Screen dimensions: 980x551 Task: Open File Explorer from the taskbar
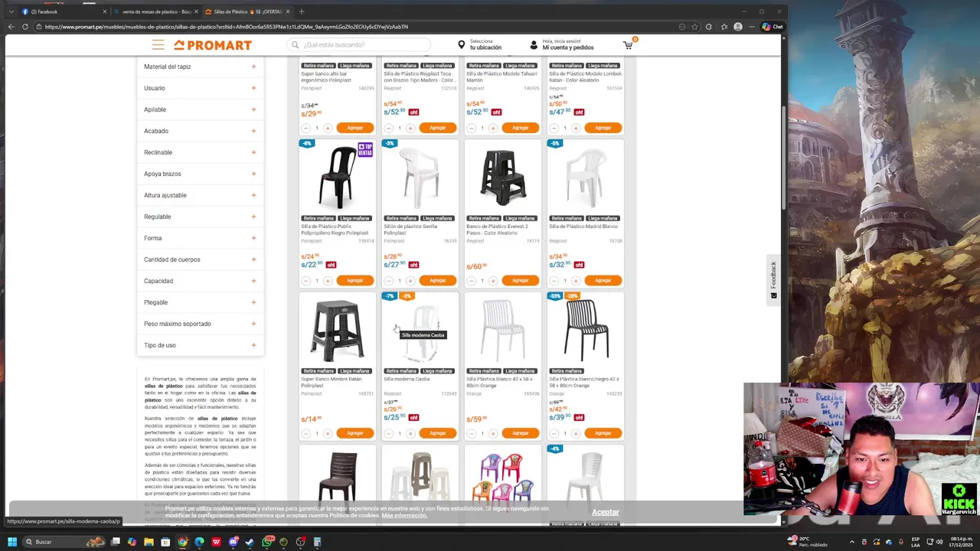pos(149,542)
